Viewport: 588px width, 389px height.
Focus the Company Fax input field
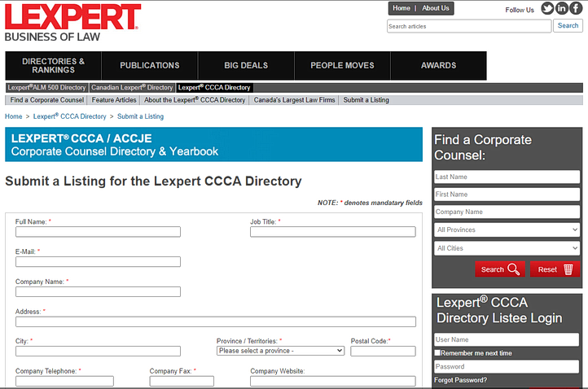182,381
